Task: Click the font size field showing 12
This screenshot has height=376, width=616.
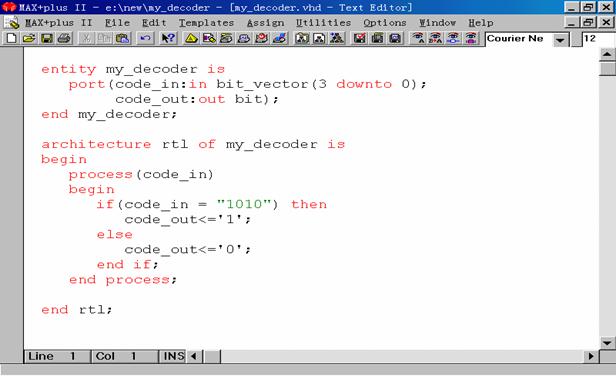Action: pyautogui.click(x=598, y=39)
